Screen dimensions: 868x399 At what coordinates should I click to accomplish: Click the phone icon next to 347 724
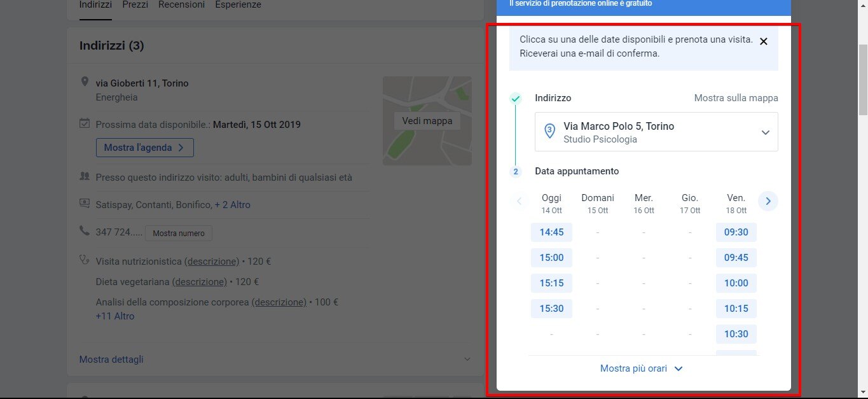(85, 231)
